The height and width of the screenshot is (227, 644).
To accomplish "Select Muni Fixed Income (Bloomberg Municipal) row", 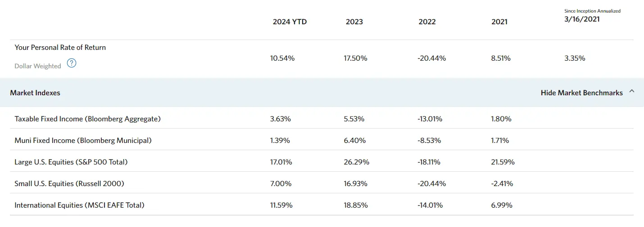I will click(x=83, y=141).
